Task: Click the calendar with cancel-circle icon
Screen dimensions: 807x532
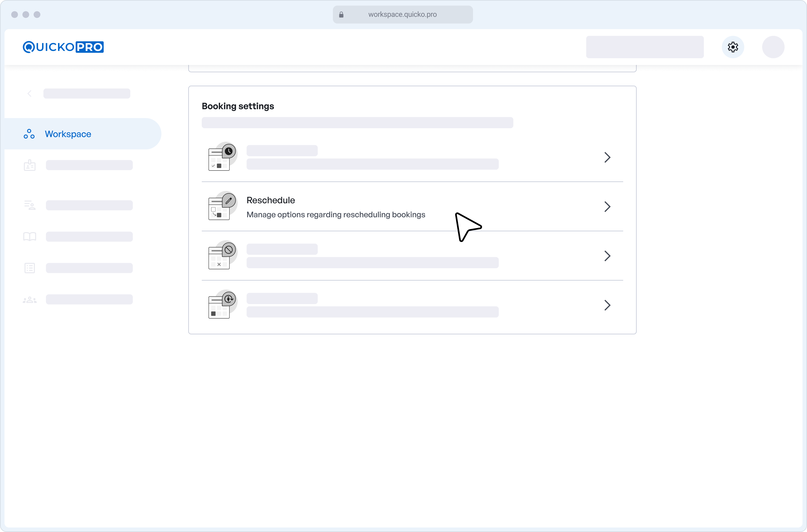Action: (223, 255)
